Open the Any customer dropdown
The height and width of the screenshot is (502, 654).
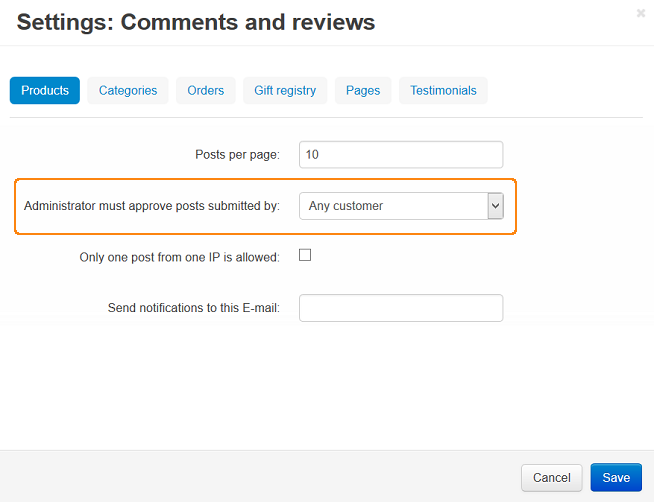point(401,206)
